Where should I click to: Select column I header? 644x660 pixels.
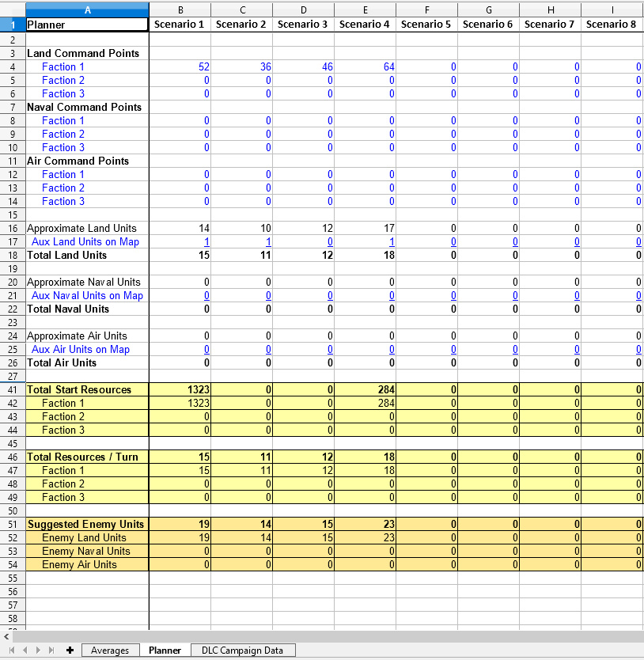point(612,9)
